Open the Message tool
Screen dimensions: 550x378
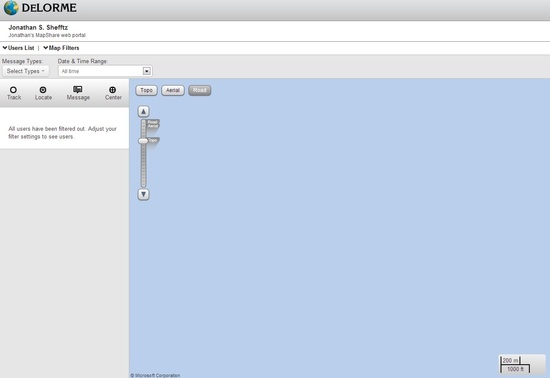tap(78, 93)
